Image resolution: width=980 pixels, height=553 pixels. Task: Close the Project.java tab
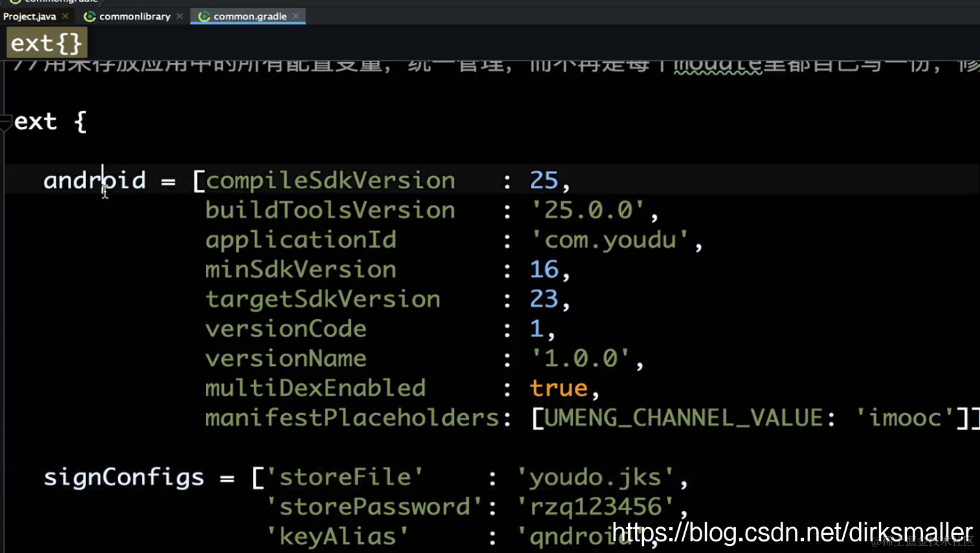point(65,16)
